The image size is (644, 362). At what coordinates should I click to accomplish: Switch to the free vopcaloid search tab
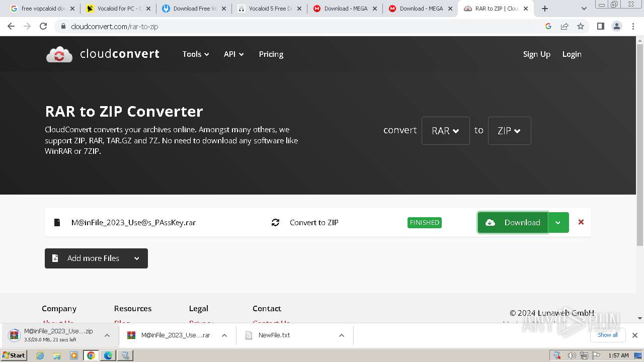pyautogui.click(x=43, y=9)
